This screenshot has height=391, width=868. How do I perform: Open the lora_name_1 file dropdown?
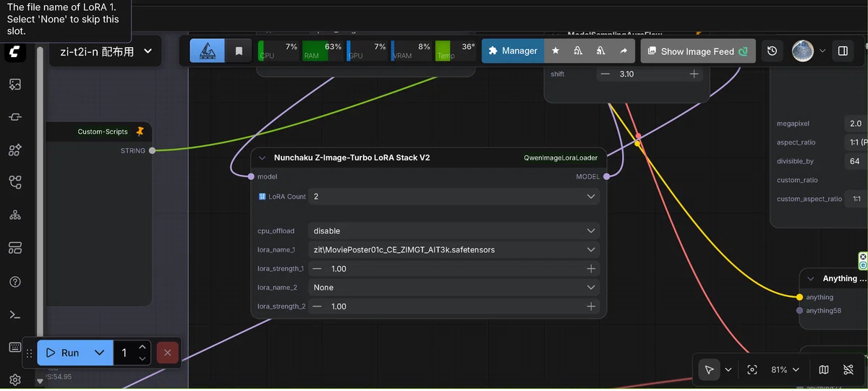454,250
